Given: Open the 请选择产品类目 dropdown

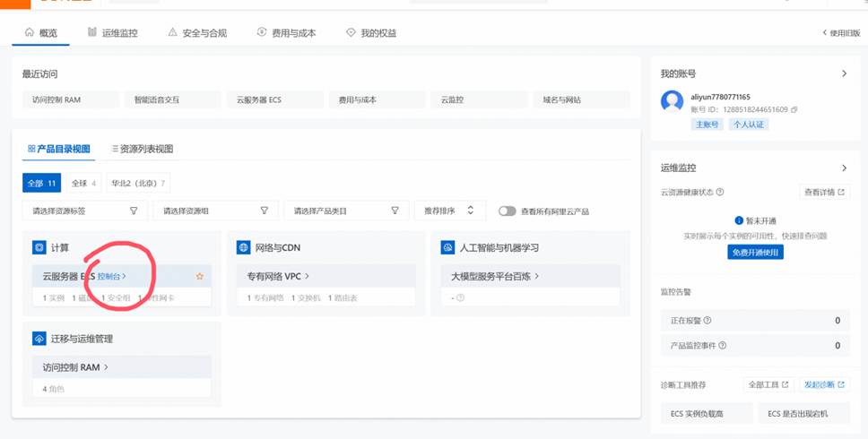Looking at the screenshot, I should pos(345,211).
